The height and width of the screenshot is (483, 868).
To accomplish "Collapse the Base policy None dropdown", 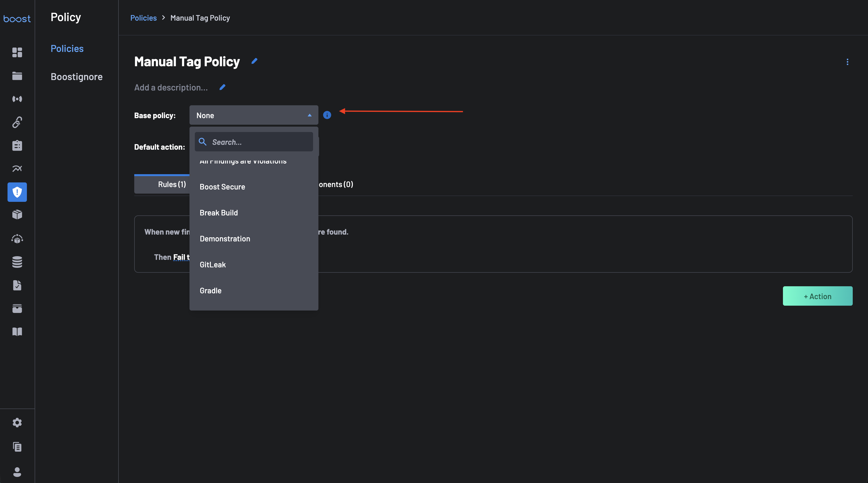I will (x=253, y=115).
